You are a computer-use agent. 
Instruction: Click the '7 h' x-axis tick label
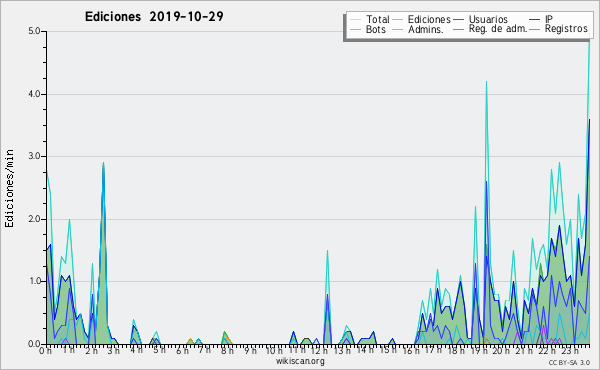coord(204,350)
